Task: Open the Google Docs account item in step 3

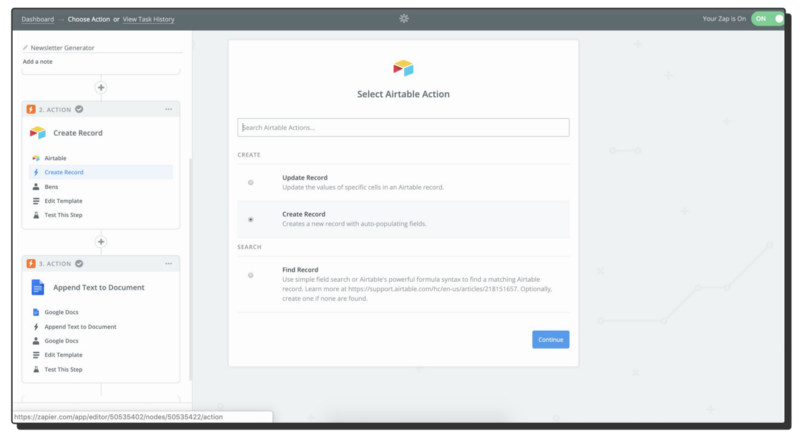Action: point(61,341)
